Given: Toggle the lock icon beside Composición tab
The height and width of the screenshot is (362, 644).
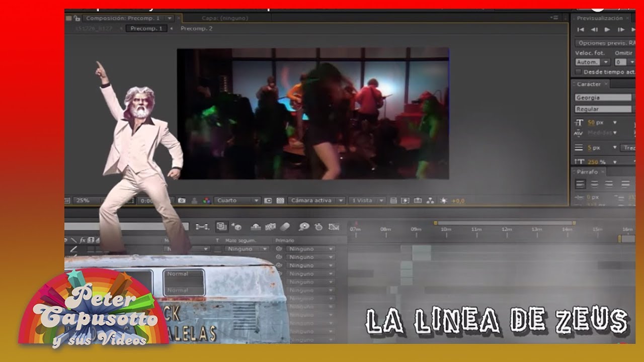Looking at the screenshot, I should click(x=76, y=18).
